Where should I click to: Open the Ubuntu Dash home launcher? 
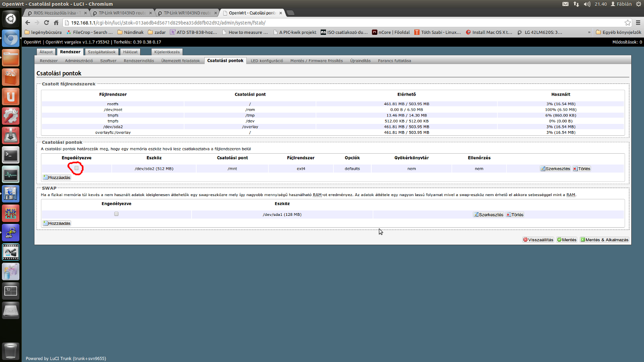(x=10, y=19)
